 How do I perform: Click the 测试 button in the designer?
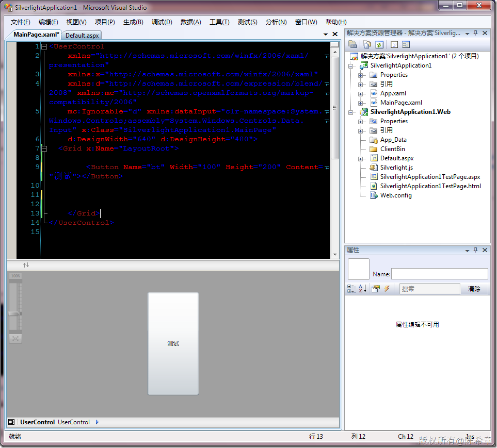[x=173, y=343]
